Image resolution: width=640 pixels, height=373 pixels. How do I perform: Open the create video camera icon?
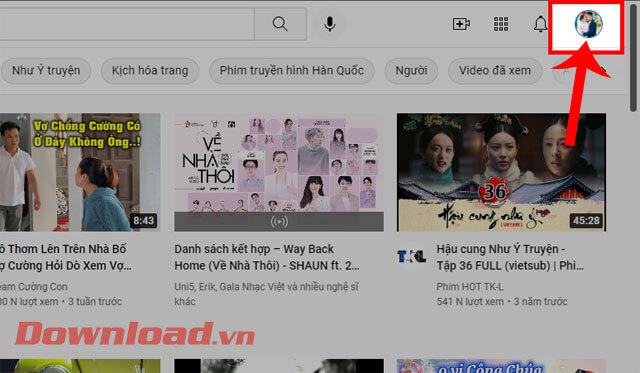(x=461, y=24)
